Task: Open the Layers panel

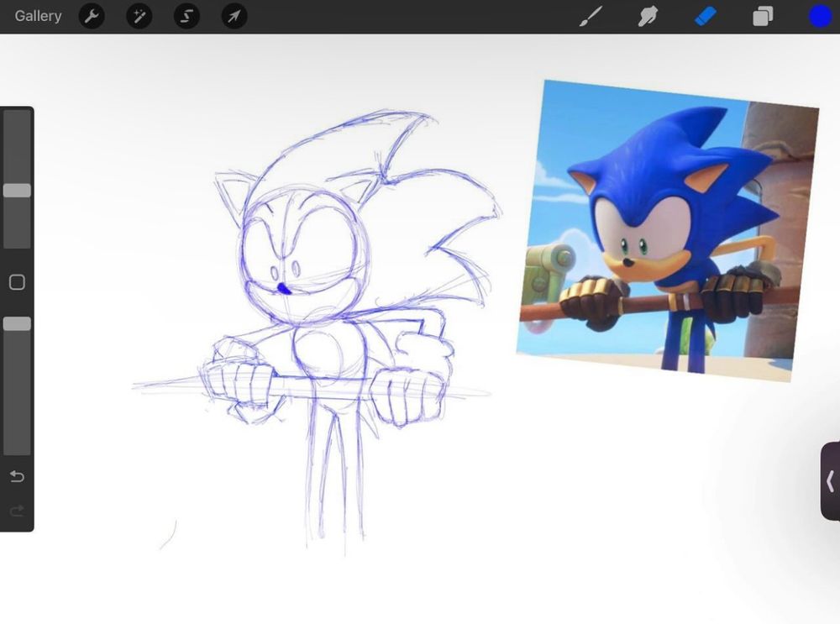Action: pos(763,16)
